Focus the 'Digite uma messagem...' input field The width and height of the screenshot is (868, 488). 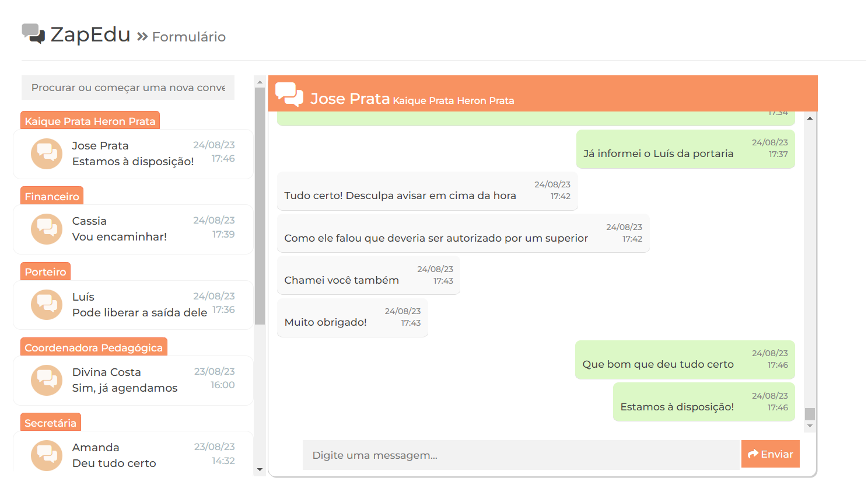coord(520,455)
